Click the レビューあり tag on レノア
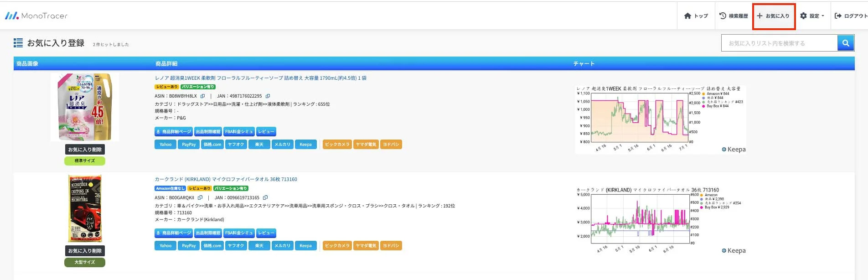This screenshot has height=280, width=868. coord(167,87)
